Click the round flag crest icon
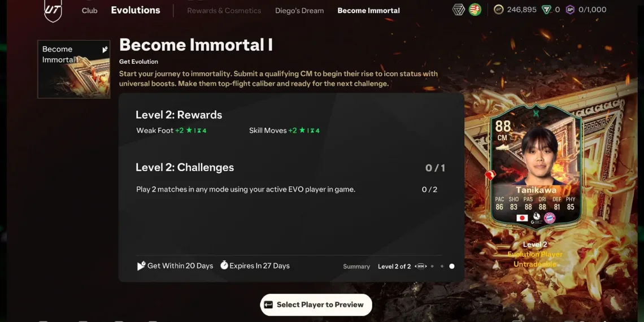644x322 pixels. [x=475, y=10]
